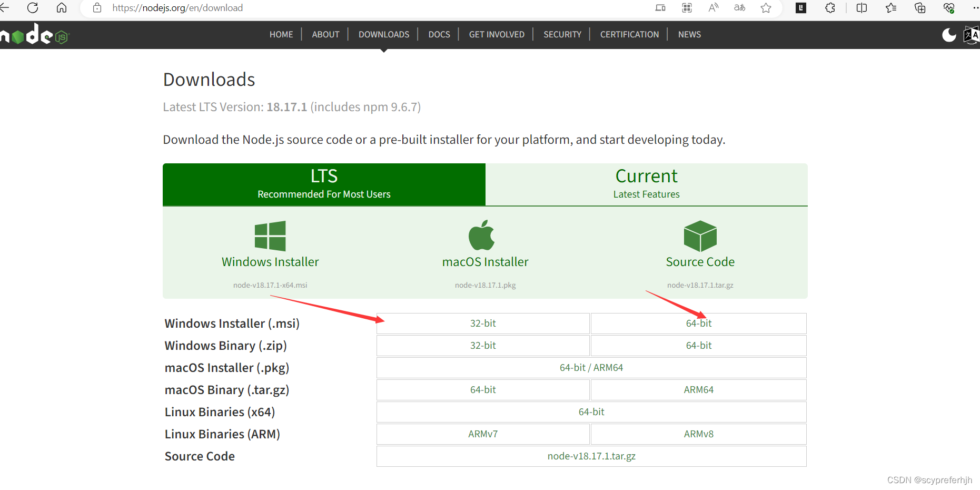The width and height of the screenshot is (980, 490).
Task: Open Collections in the browser toolbar
Action: [x=920, y=8]
